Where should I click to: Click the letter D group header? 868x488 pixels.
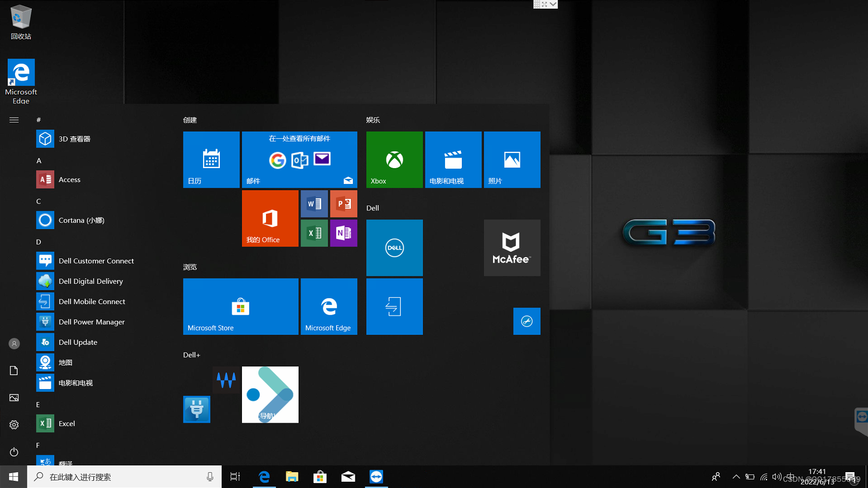click(x=39, y=242)
